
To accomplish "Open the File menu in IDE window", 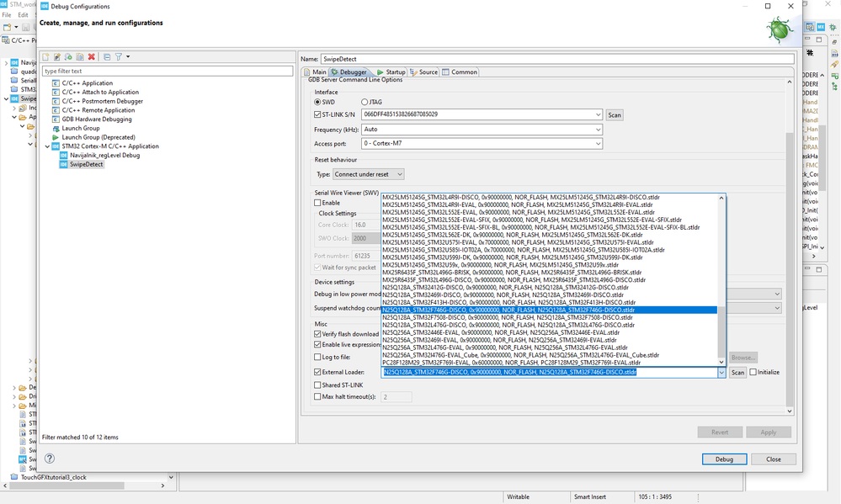I will [x=7, y=15].
